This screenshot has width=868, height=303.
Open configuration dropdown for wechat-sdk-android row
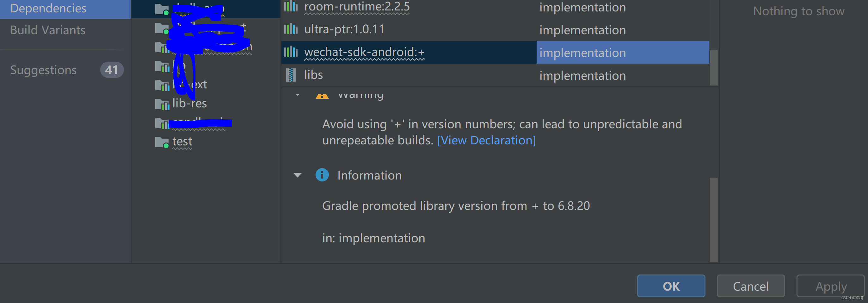[x=623, y=52]
